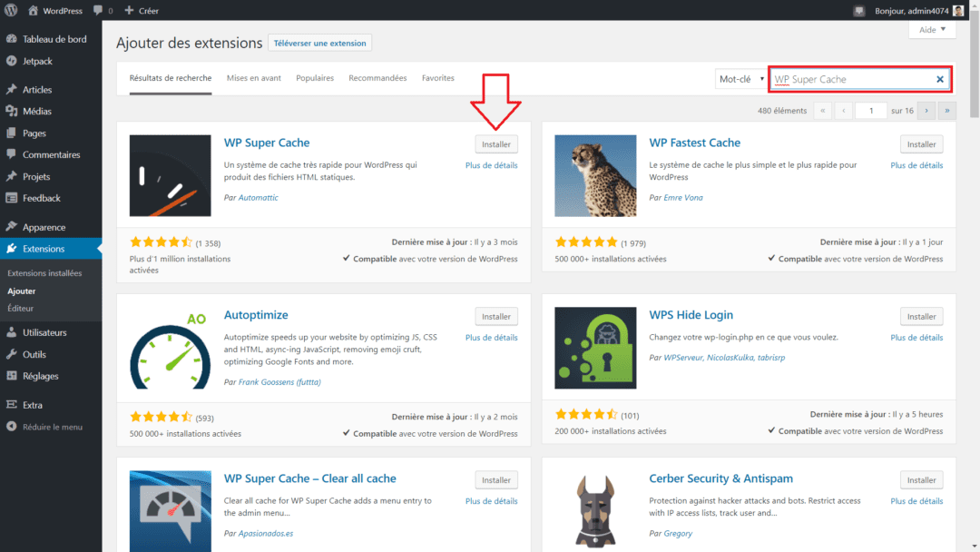Click the WP Fastest Cache cheetah thumbnail
Screen dimensions: 980x552
click(595, 175)
